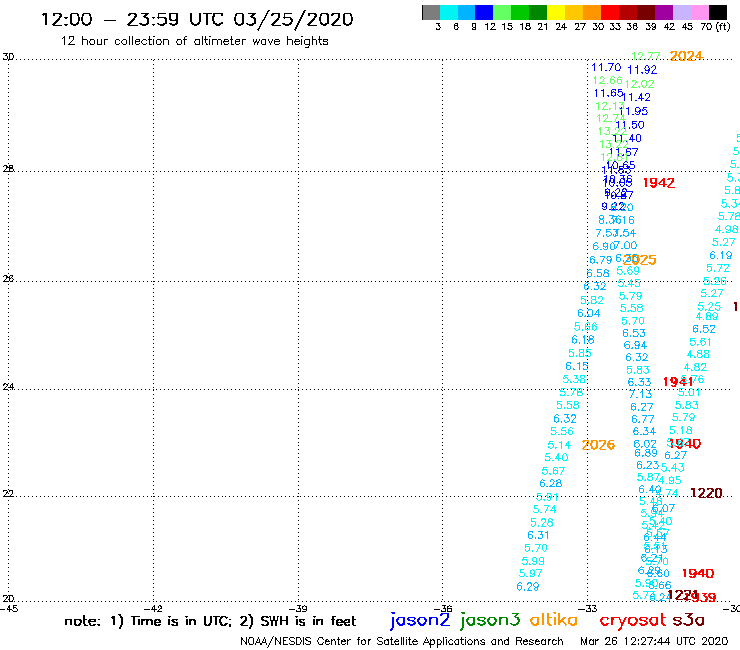The image size is (740, 650).
Task: Click the orange time marker '2025'
Action: click(x=641, y=260)
